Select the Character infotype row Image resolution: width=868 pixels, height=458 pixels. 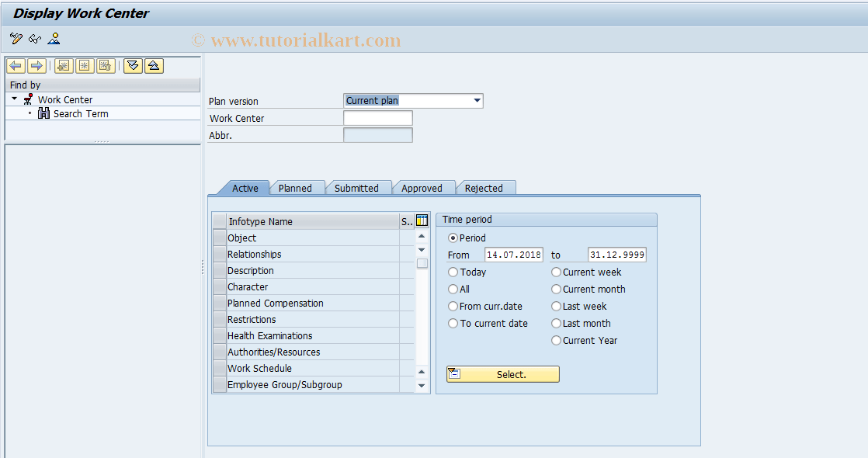click(x=313, y=287)
